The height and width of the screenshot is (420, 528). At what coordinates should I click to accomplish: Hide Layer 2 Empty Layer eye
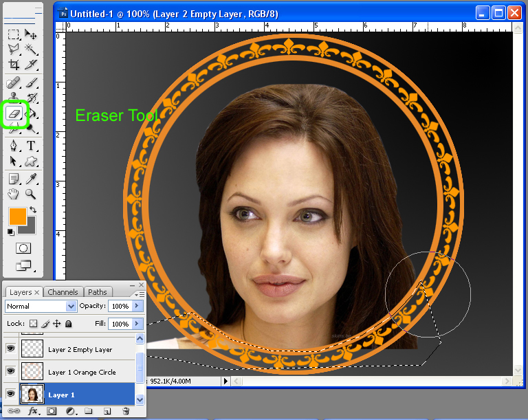click(11, 348)
